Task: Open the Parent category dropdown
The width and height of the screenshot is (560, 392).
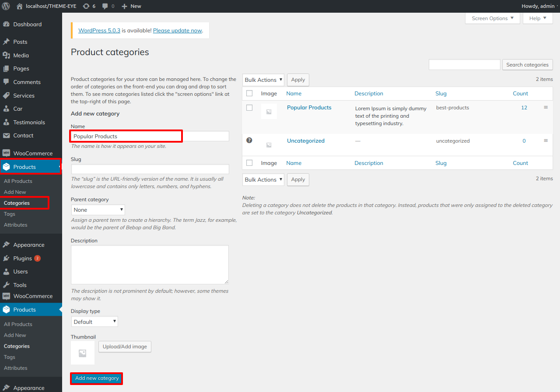Action: tap(98, 210)
